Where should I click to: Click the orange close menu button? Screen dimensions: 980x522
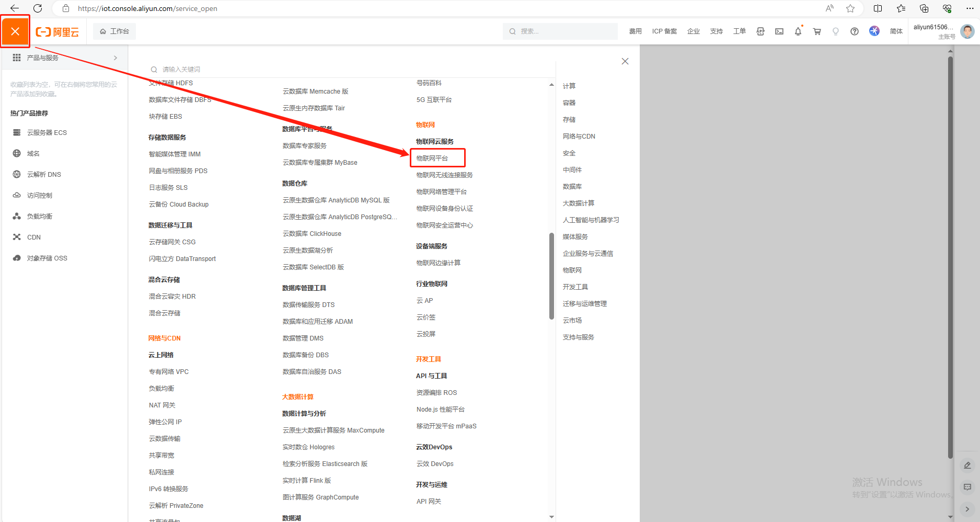click(15, 31)
